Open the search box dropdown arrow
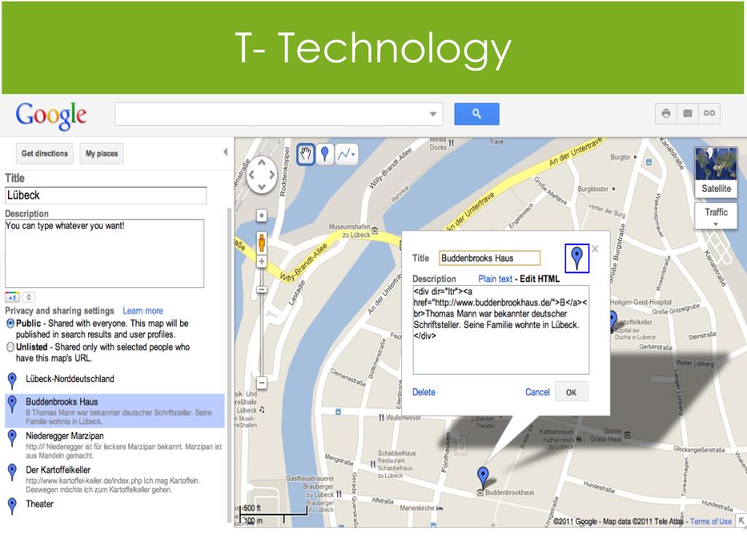 coord(433,114)
